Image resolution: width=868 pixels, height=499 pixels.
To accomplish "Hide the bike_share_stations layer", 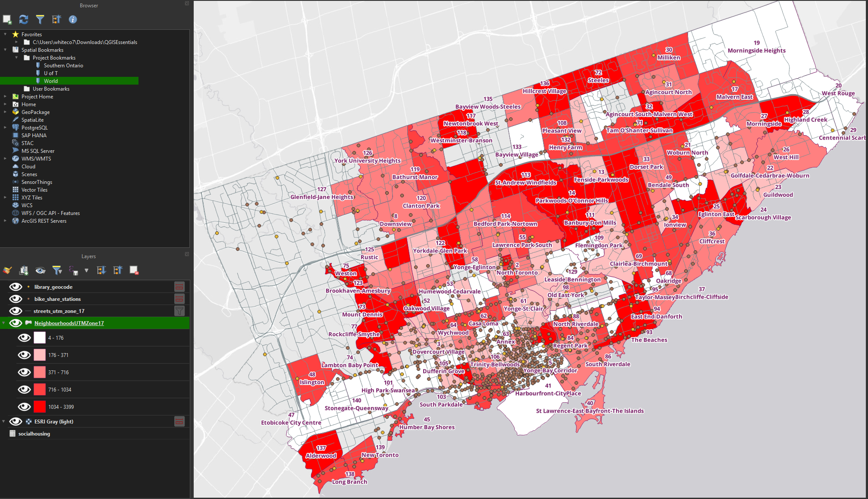I will click(16, 299).
